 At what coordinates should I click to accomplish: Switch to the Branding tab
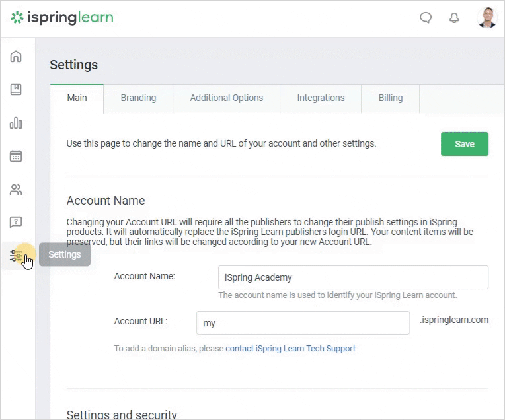tap(138, 98)
